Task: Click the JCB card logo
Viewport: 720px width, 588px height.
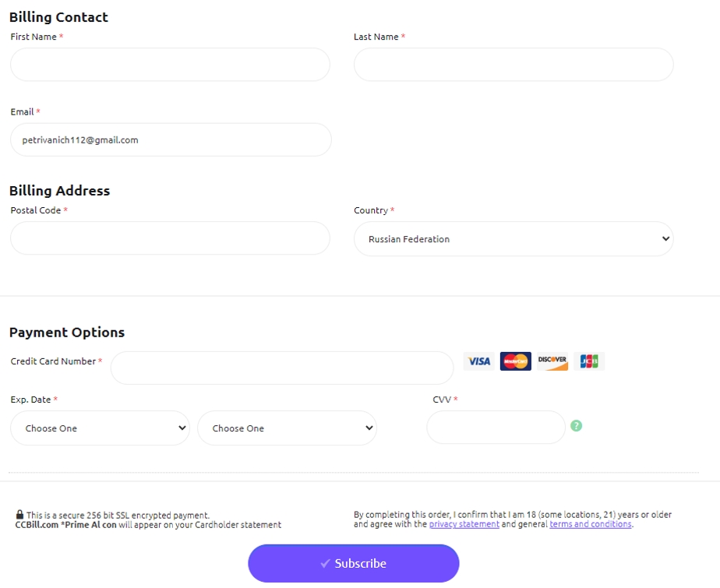Action: tap(589, 361)
